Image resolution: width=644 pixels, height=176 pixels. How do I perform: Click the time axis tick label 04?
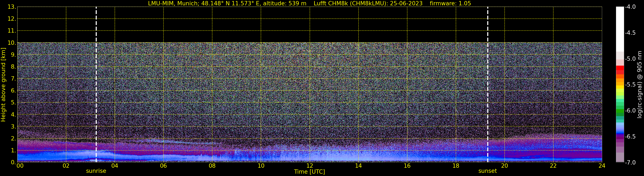(115, 166)
